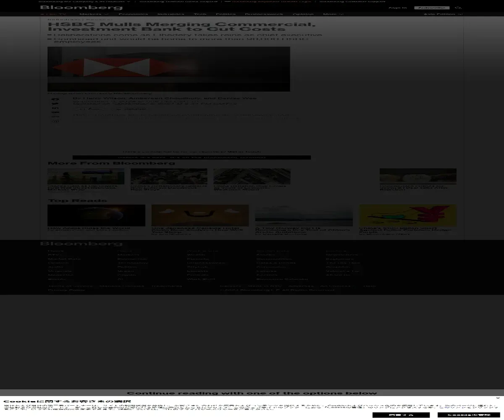
Task: Click the Get in touch link
Action: click(244, 152)
